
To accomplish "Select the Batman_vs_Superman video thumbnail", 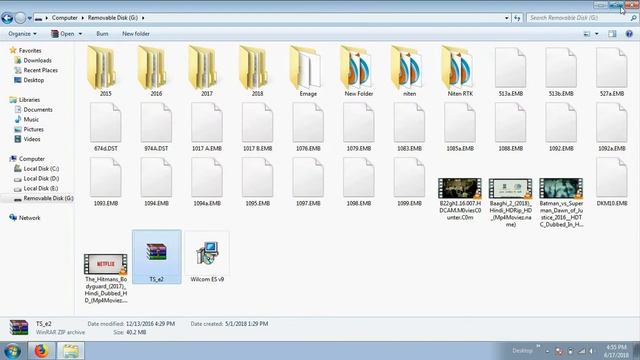I will click(561, 188).
